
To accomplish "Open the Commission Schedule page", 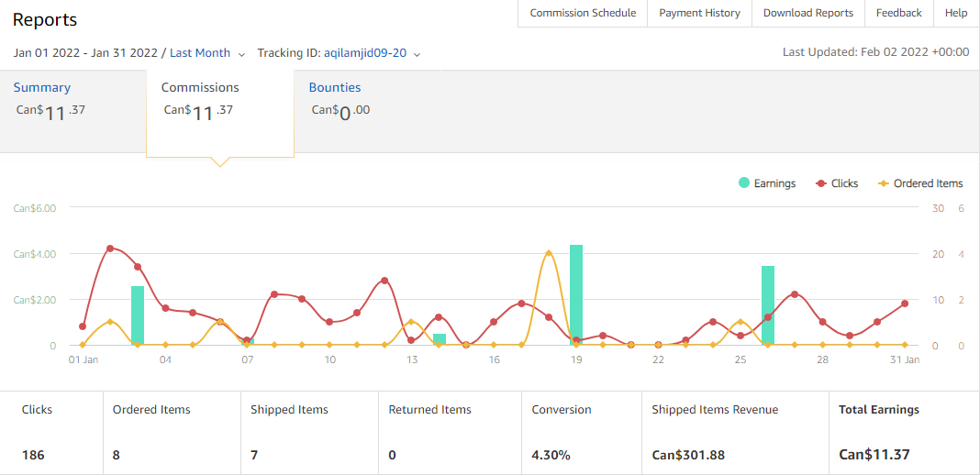I will click(583, 13).
